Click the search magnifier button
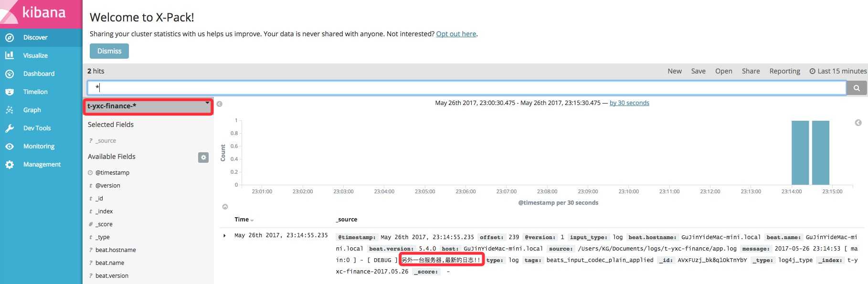The height and width of the screenshot is (284, 868). click(x=857, y=88)
